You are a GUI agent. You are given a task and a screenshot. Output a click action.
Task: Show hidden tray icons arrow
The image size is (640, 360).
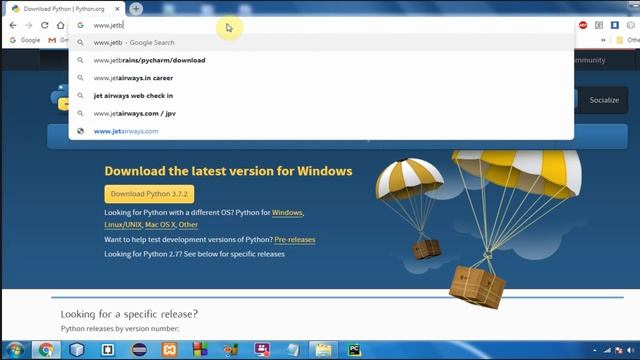pyautogui.click(x=595, y=350)
